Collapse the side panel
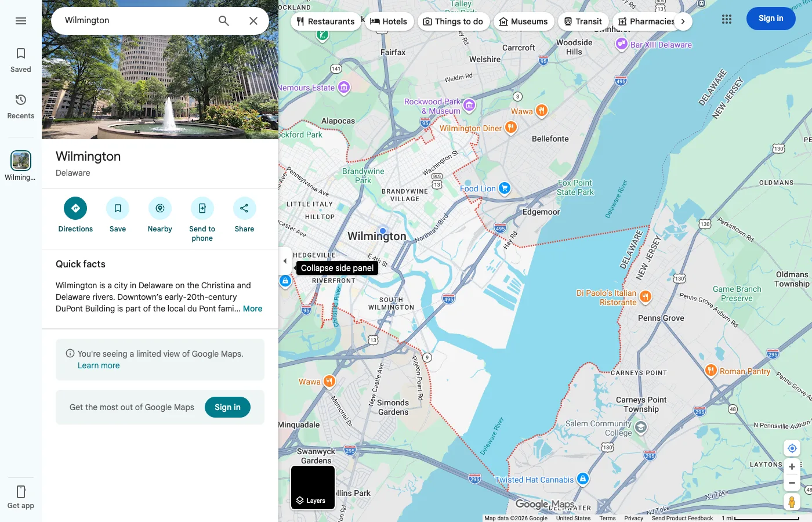The image size is (812, 522). [x=285, y=261]
